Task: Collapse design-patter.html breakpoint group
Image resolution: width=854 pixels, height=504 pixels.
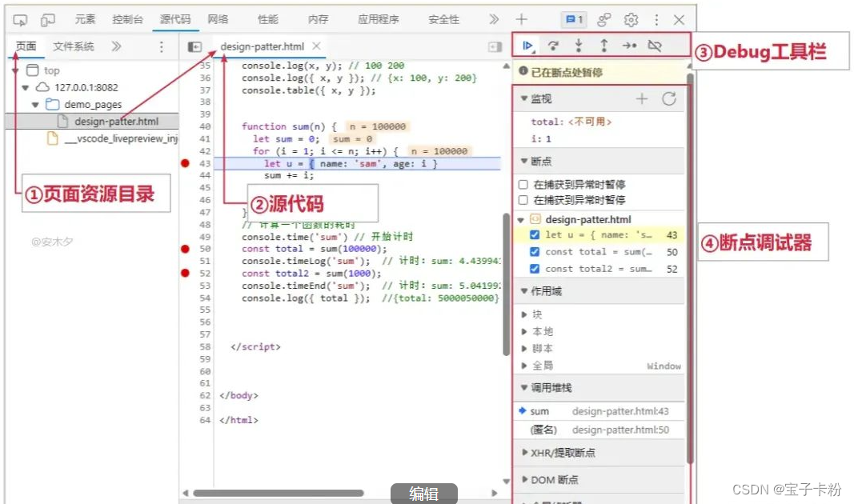Action: click(x=521, y=220)
